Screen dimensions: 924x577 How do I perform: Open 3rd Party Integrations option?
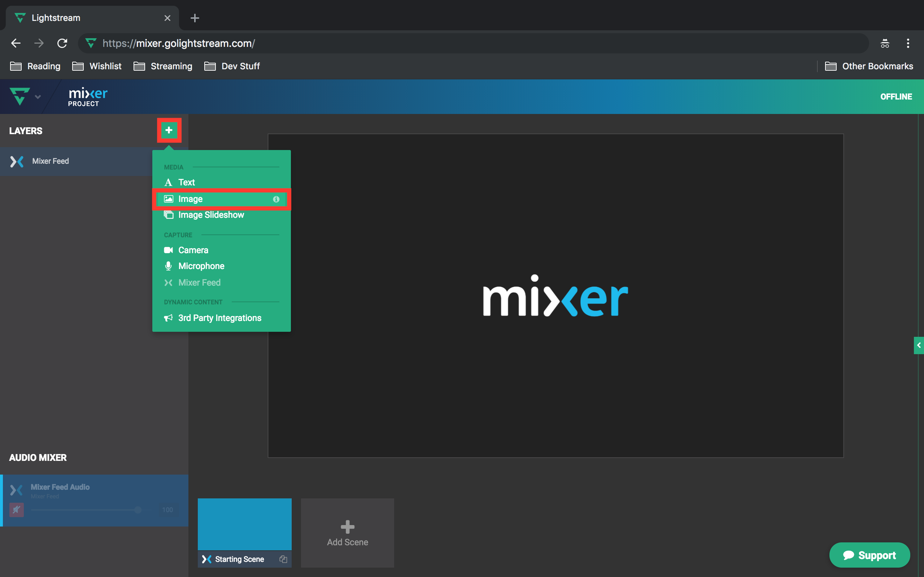click(x=219, y=317)
